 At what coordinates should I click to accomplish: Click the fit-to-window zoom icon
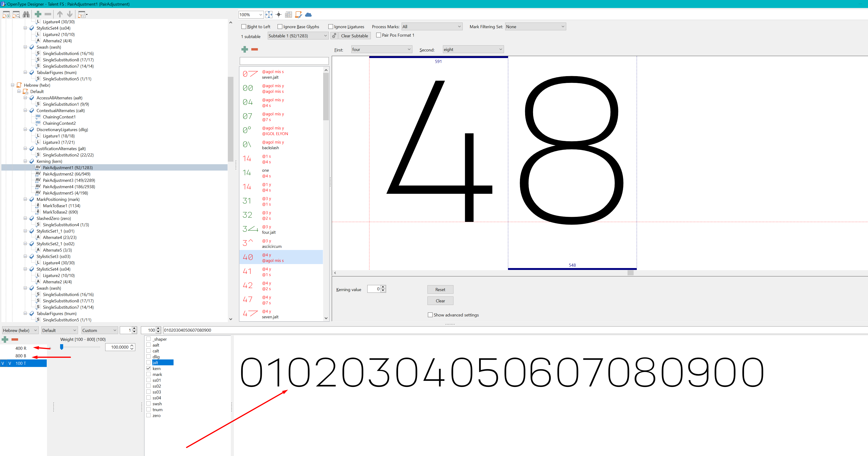pyautogui.click(x=269, y=15)
